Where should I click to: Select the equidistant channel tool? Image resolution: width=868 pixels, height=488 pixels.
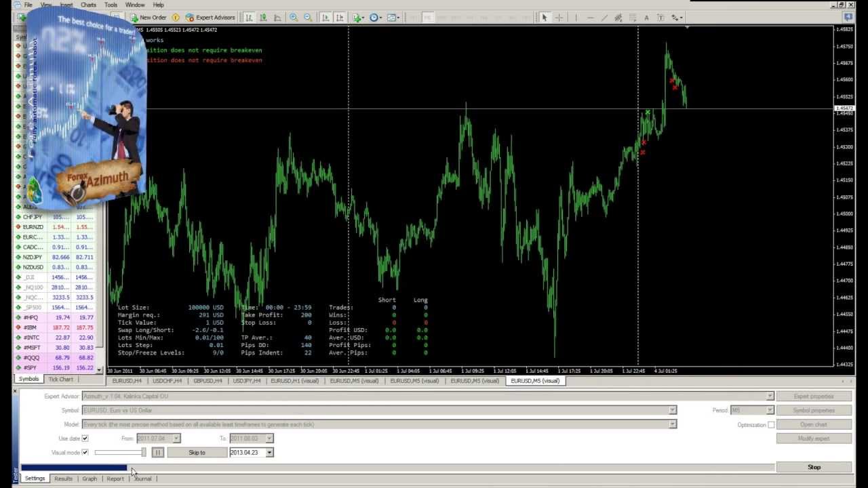618,17
